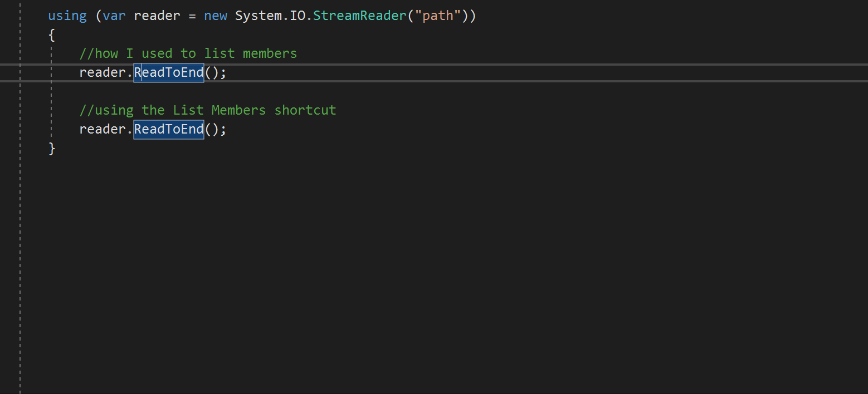Click the blank line between the two ReadToEnd statements
This screenshot has width=868, height=394.
223,91
